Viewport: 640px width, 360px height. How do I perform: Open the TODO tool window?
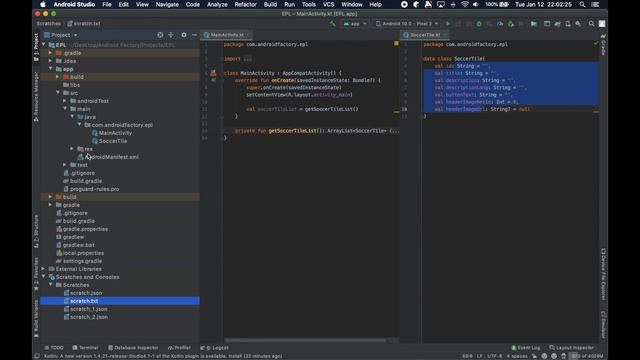pyautogui.click(x=54, y=348)
